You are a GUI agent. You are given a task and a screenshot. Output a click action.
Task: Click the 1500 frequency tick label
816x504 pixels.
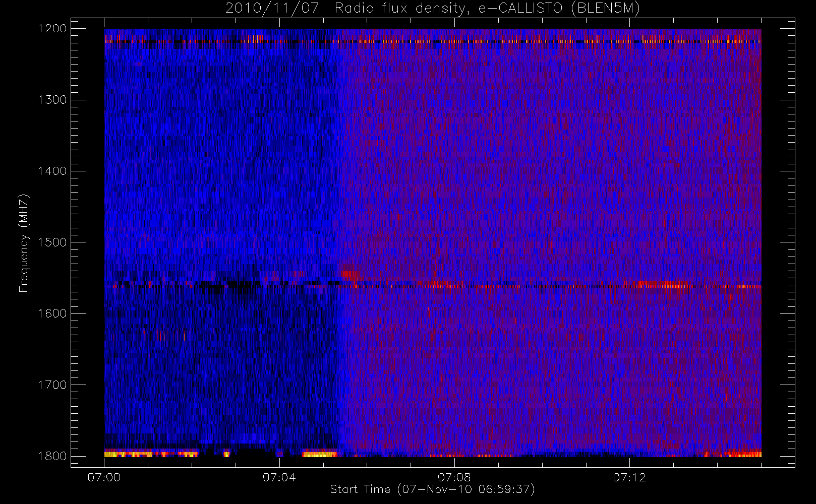click(52, 242)
